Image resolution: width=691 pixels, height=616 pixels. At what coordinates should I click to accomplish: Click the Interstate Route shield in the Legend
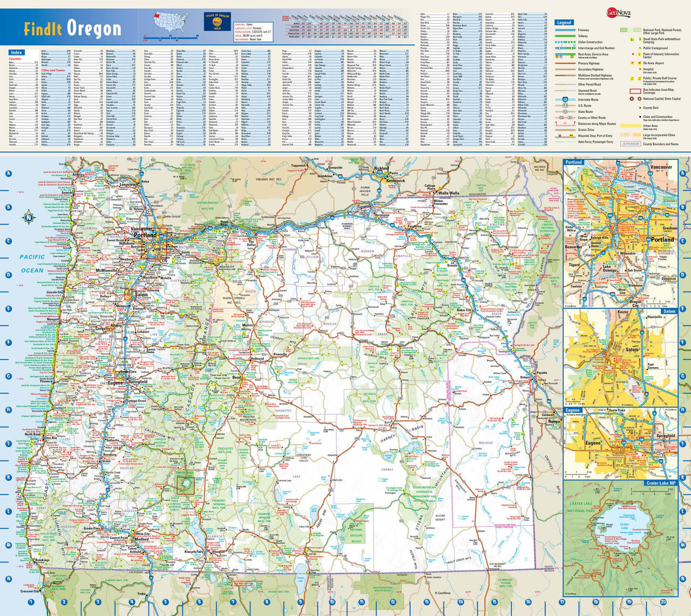pos(565,99)
